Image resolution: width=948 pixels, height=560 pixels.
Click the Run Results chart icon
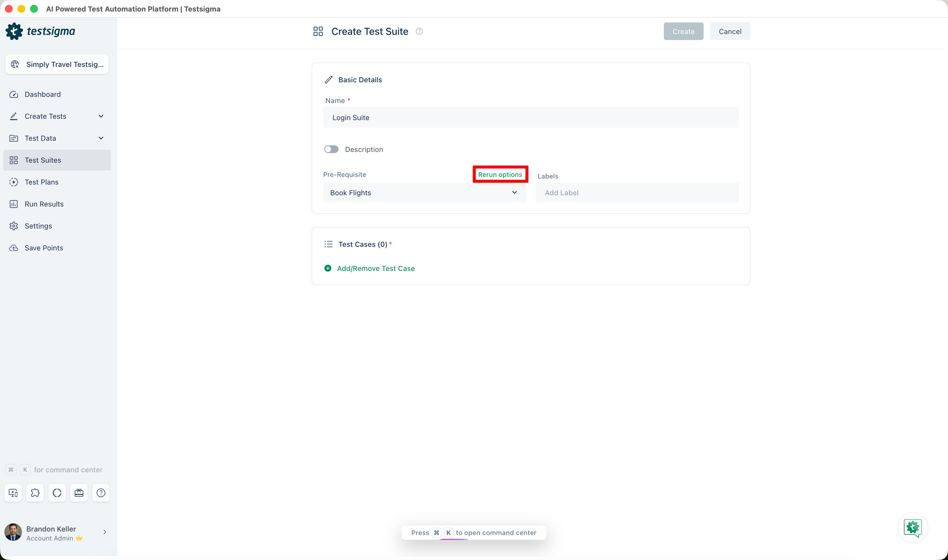pos(14,204)
